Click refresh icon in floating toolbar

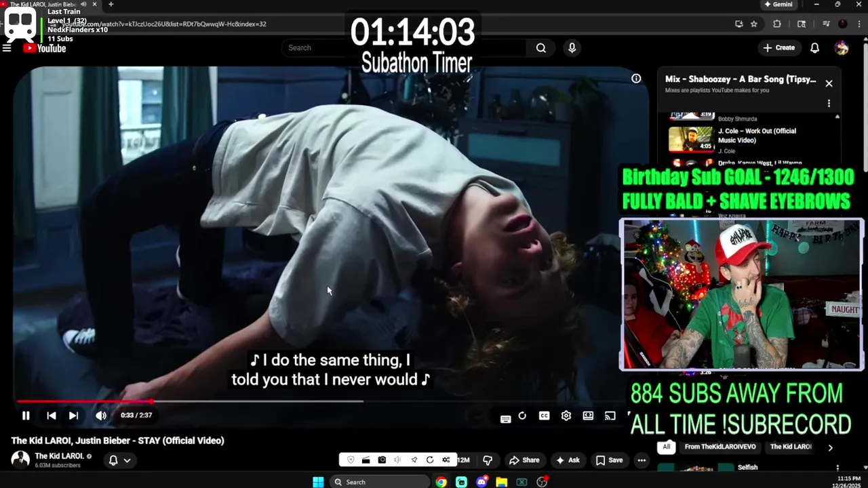point(430,460)
